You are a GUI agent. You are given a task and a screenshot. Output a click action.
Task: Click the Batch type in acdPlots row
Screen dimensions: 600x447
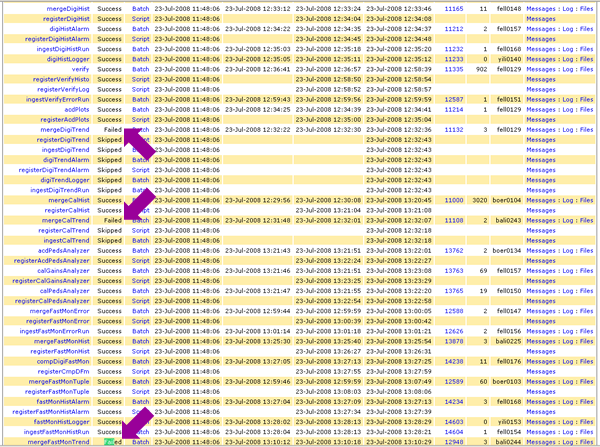tap(140, 109)
